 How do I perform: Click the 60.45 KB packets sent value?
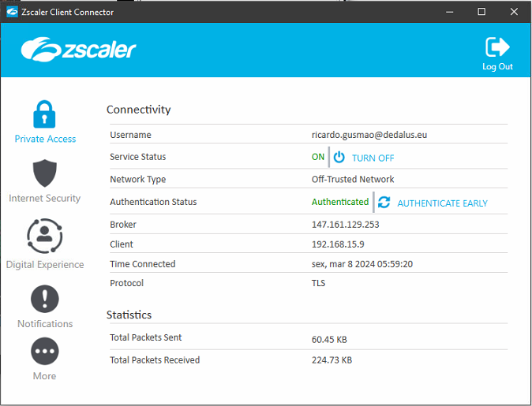[329, 340]
